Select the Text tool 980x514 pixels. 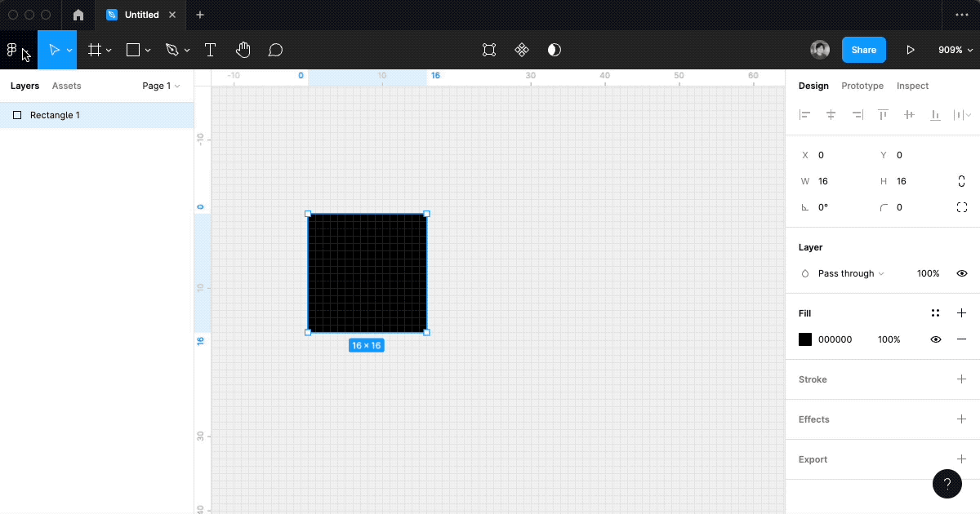click(x=210, y=50)
